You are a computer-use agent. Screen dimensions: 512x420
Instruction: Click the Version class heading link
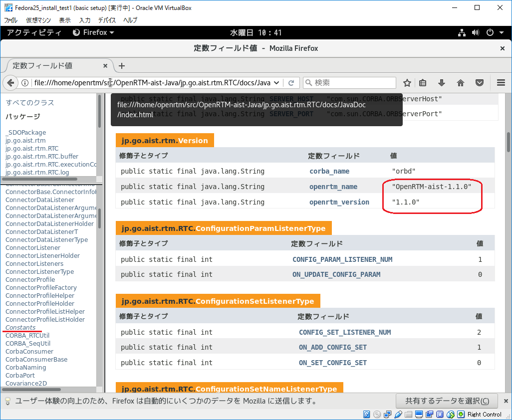(193, 140)
